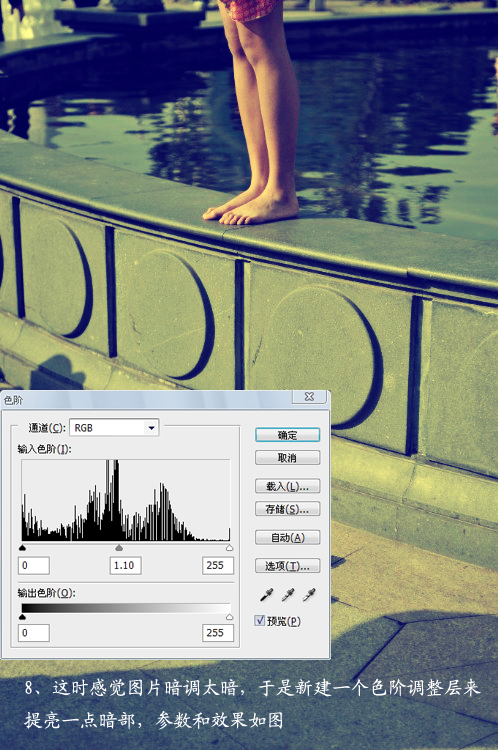Screen dimensions: 498x750
Task: Click the 确定 confirm button
Action: [288, 435]
